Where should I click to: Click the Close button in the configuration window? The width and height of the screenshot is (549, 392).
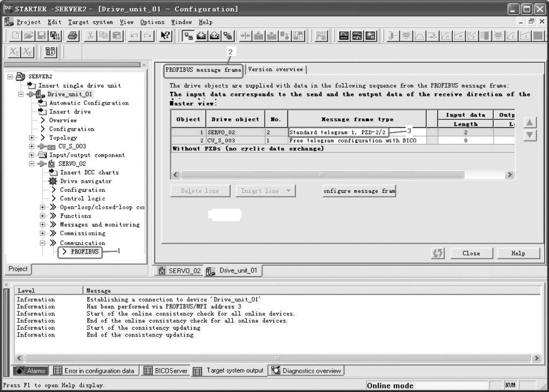coord(471,253)
